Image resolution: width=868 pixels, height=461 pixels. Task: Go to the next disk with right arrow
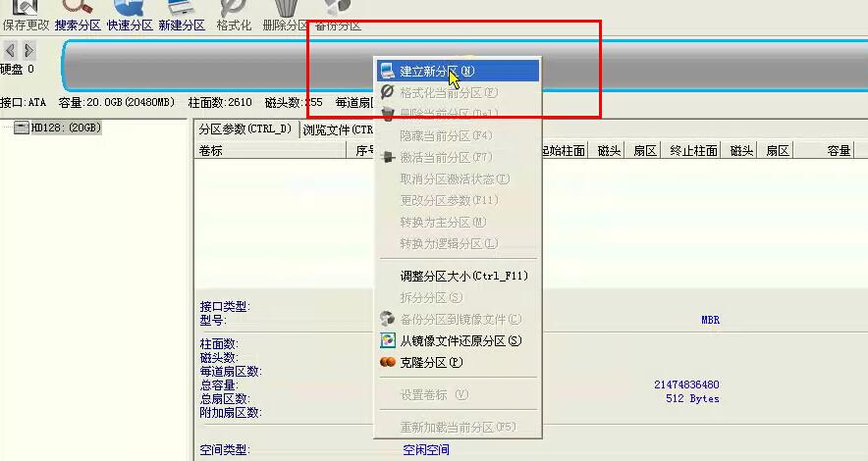tap(29, 50)
